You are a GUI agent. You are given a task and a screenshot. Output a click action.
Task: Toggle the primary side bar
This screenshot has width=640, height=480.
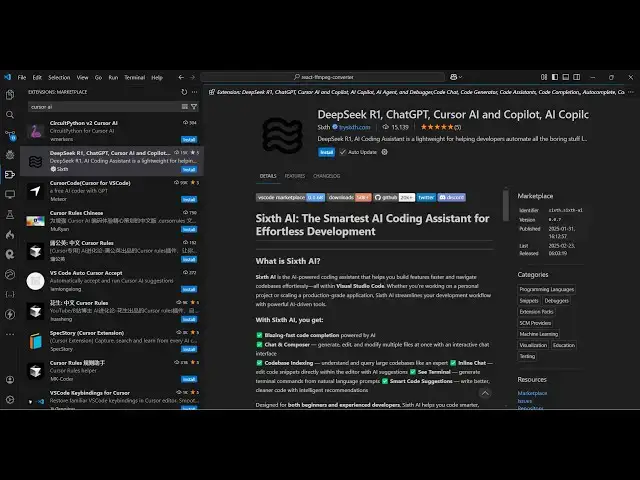coord(555,77)
